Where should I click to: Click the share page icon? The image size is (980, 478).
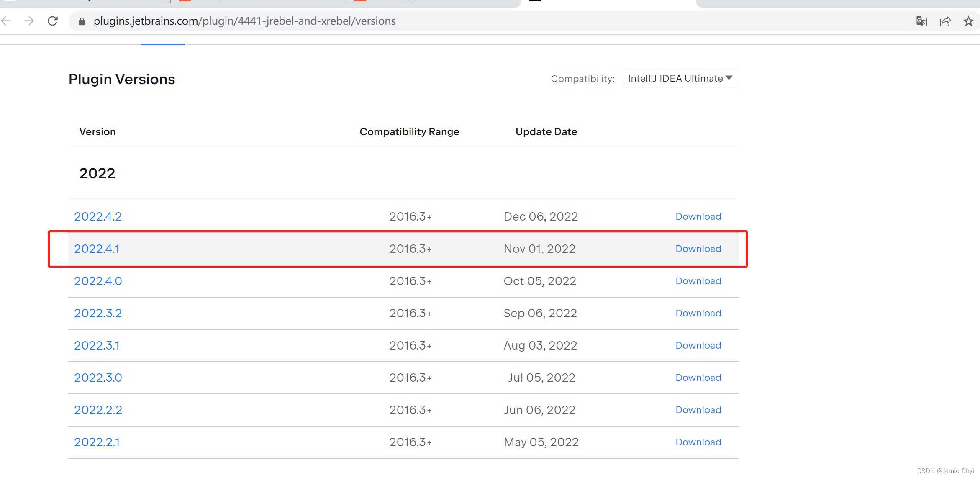[x=945, y=21]
